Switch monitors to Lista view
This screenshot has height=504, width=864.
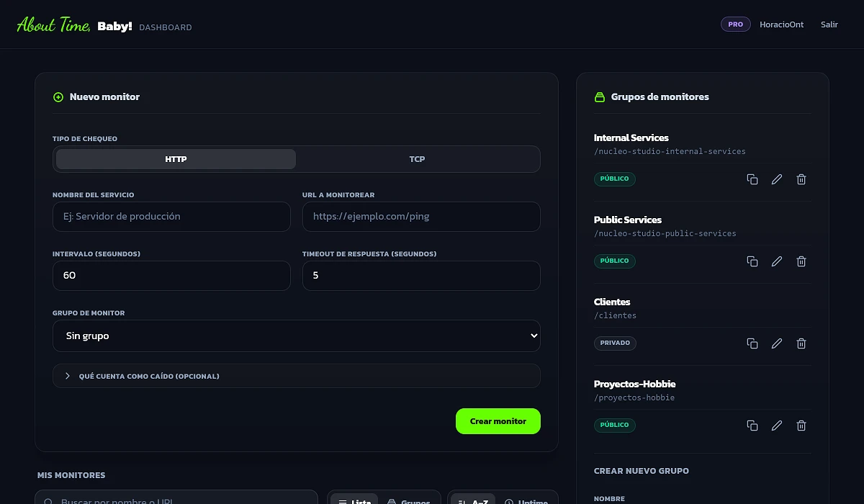(354, 499)
